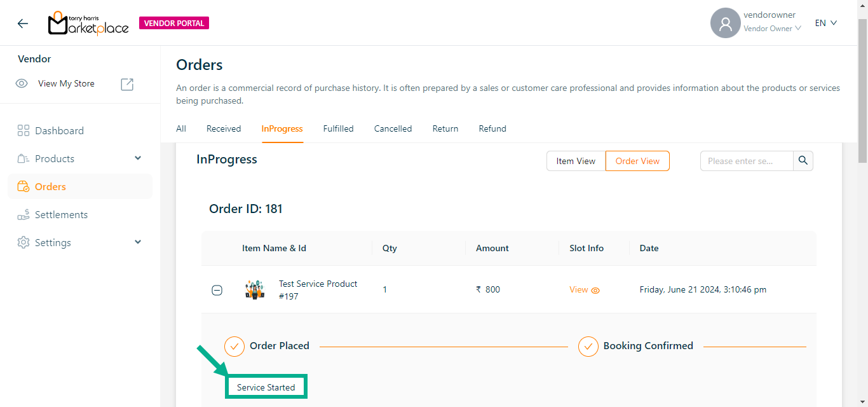Open Dashboard from the sidebar
Viewport: 868px width, 407px height.
[x=59, y=131]
